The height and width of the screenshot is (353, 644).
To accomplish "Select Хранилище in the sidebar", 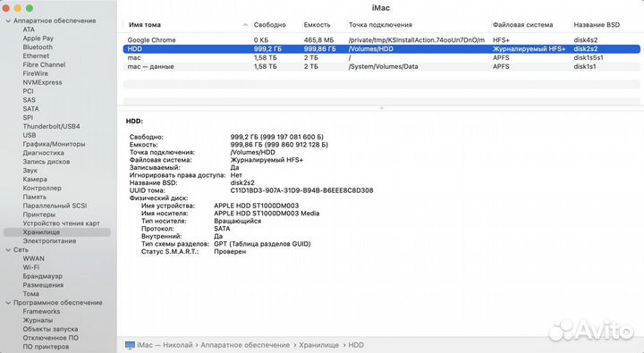I will click(x=57, y=232).
